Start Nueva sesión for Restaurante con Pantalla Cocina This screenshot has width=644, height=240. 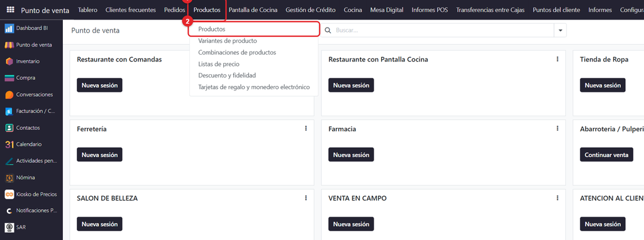click(351, 85)
